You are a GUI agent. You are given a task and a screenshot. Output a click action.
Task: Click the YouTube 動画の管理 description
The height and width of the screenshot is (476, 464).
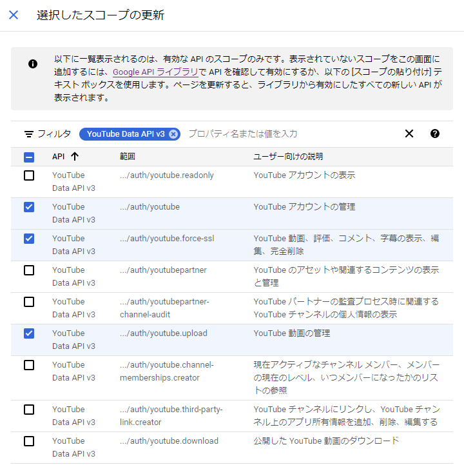tap(292, 333)
